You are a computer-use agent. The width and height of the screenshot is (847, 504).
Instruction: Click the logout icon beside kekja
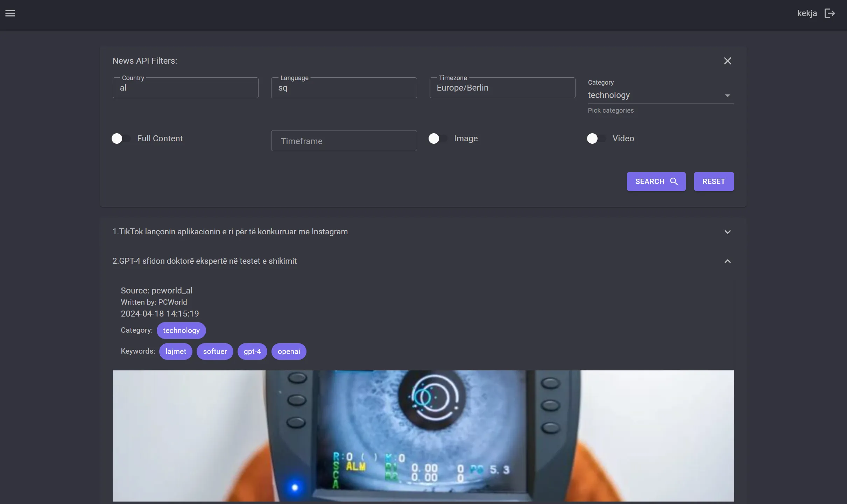tap(830, 13)
